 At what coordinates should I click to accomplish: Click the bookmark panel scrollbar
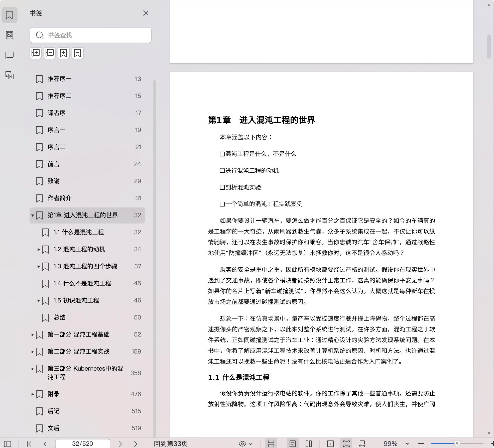click(154, 258)
